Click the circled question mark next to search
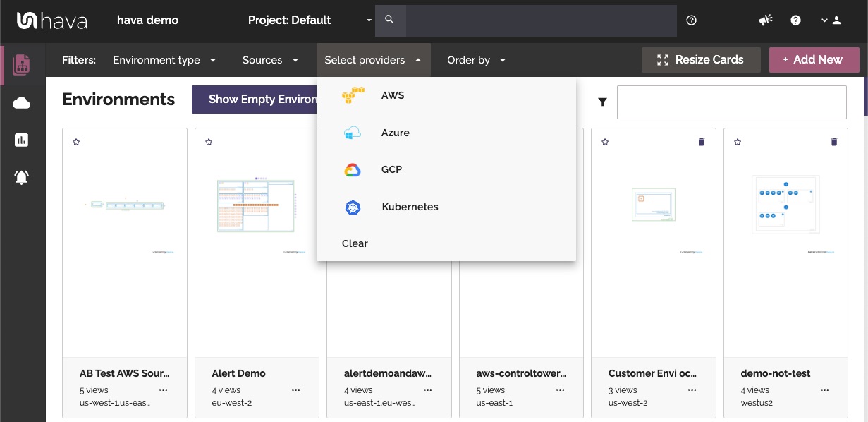This screenshot has width=868, height=422. pyautogui.click(x=692, y=20)
